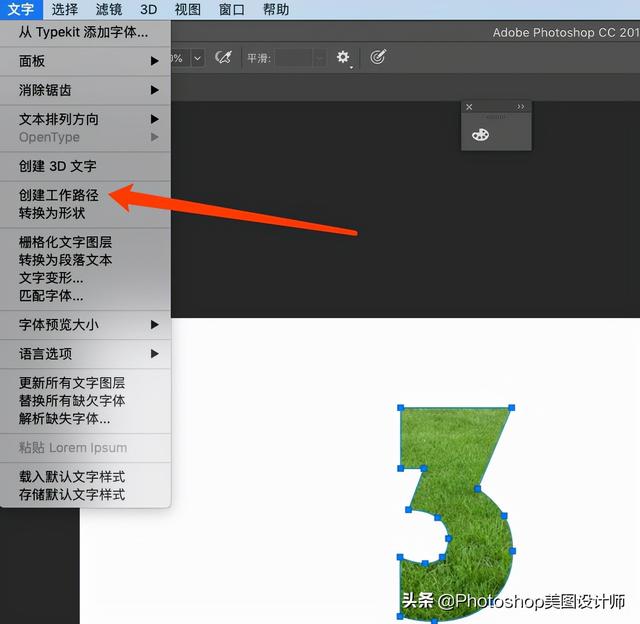Open the color palette panel icon
The height and width of the screenshot is (624, 640).
click(x=480, y=135)
